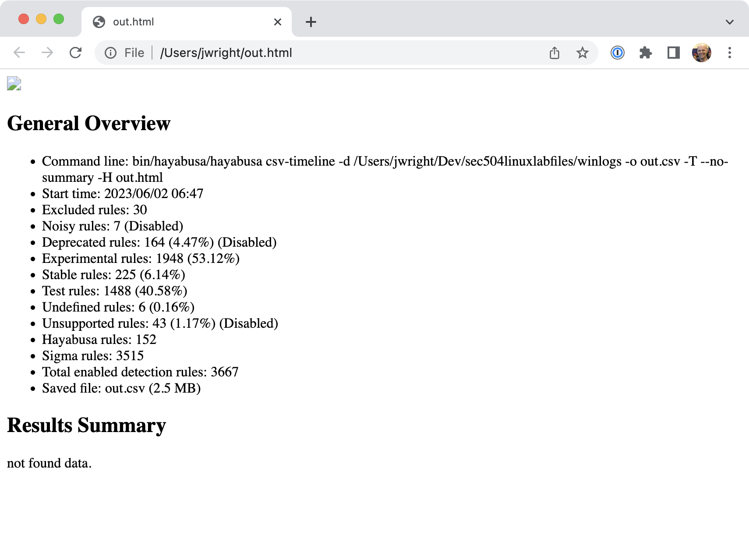
Task: Go forward using the forward arrow icon
Action: tap(47, 53)
